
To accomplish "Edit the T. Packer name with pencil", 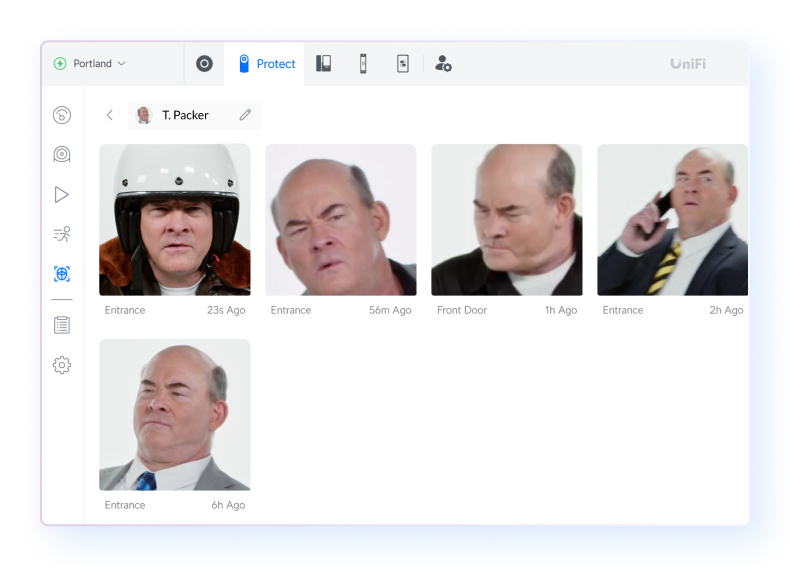I will coord(245,115).
